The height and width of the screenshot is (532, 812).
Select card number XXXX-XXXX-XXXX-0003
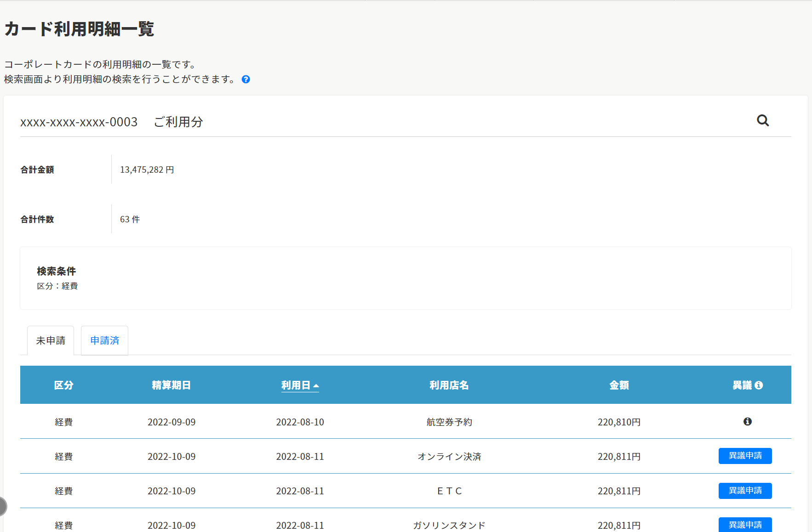click(79, 122)
